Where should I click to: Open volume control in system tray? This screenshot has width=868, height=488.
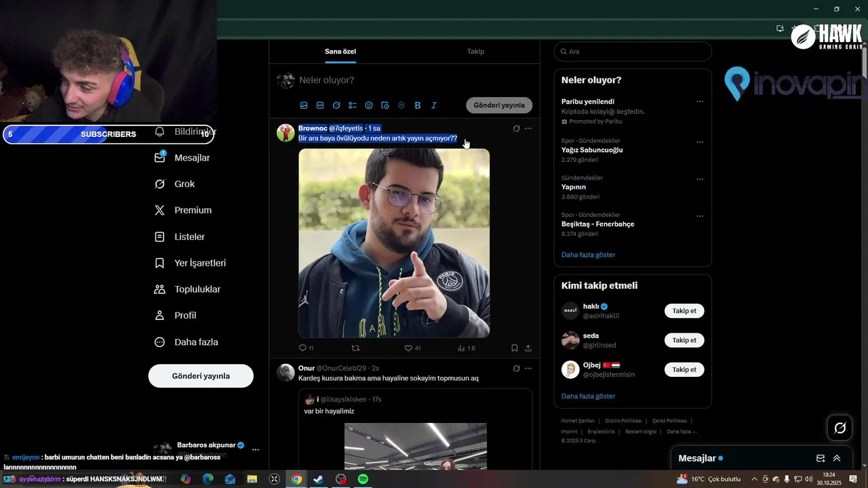[808, 479]
